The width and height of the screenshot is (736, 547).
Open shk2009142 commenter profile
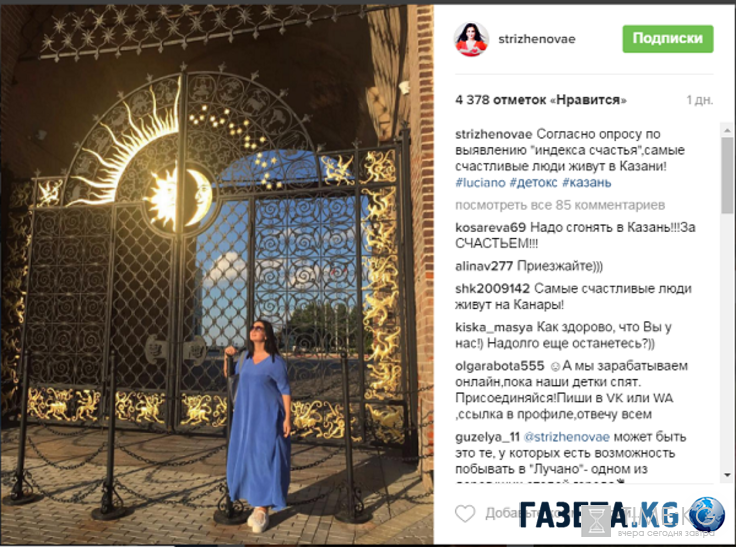(x=492, y=289)
